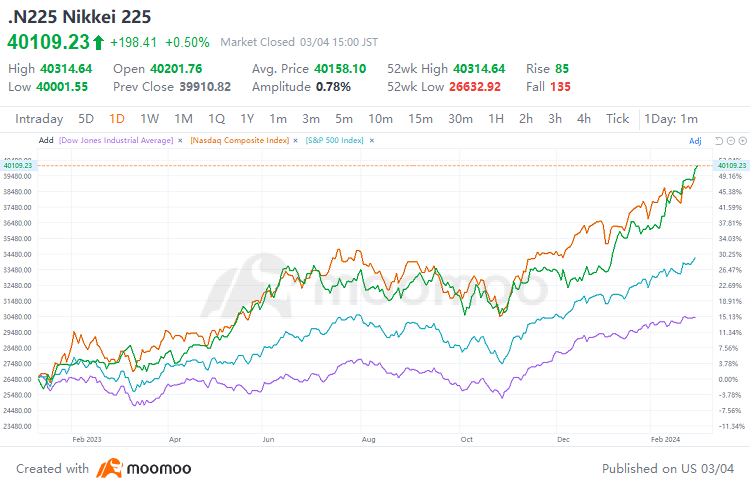Click the Published on US 03/04 text

668,468
